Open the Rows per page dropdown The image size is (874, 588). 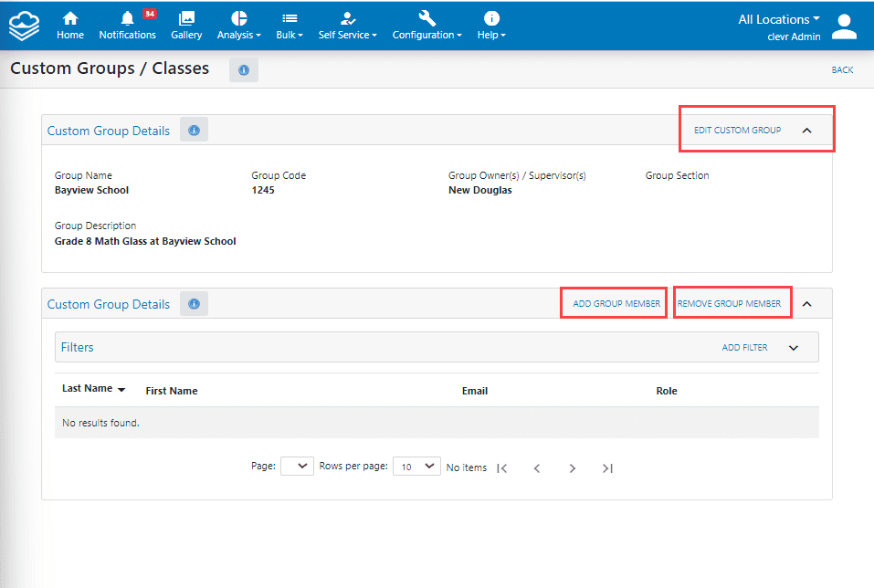pos(416,466)
